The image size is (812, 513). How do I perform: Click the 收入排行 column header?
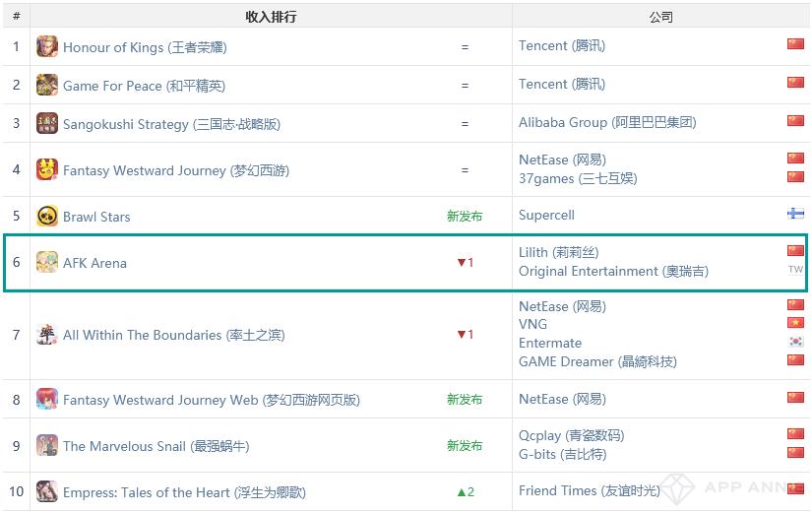(x=271, y=17)
